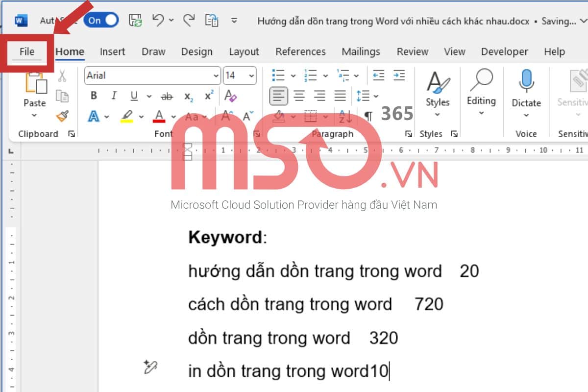Switch to the Layout tab
588x392 pixels.
(244, 51)
